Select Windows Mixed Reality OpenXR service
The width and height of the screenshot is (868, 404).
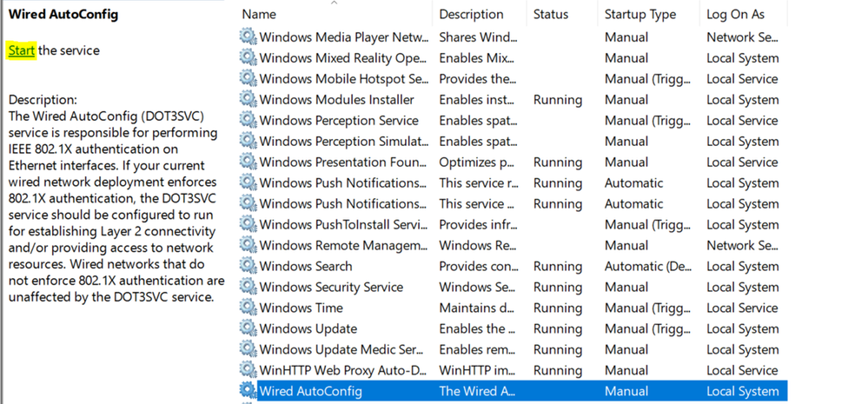(x=344, y=57)
